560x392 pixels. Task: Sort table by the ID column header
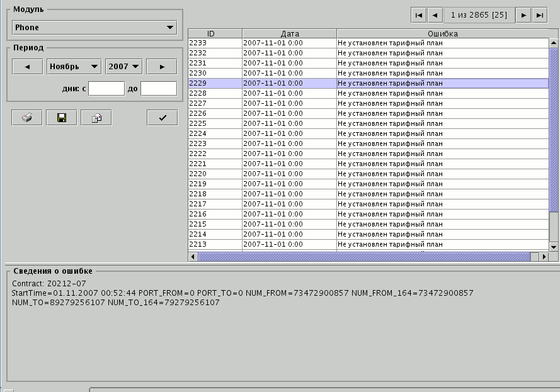pyautogui.click(x=215, y=33)
